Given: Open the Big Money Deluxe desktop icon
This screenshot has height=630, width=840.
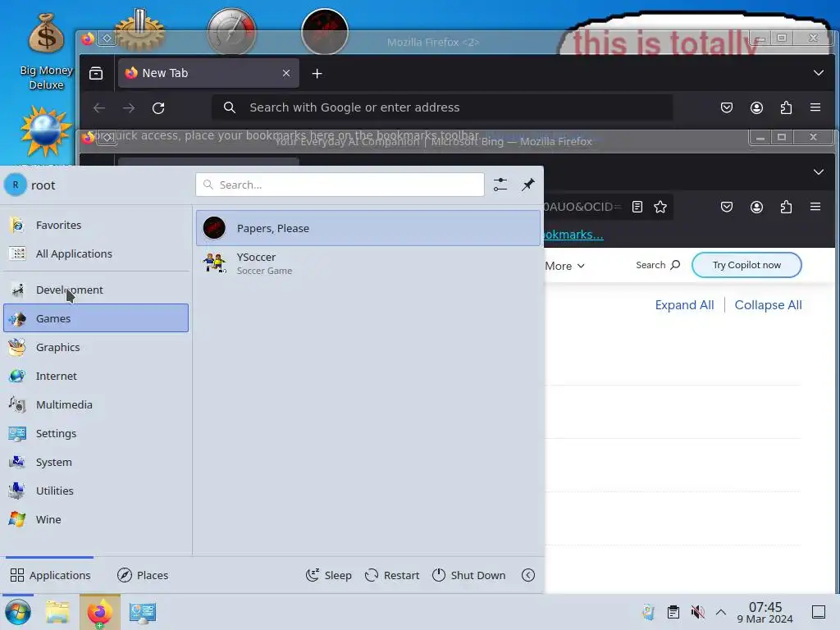Looking at the screenshot, I should click(x=46, y=51).
